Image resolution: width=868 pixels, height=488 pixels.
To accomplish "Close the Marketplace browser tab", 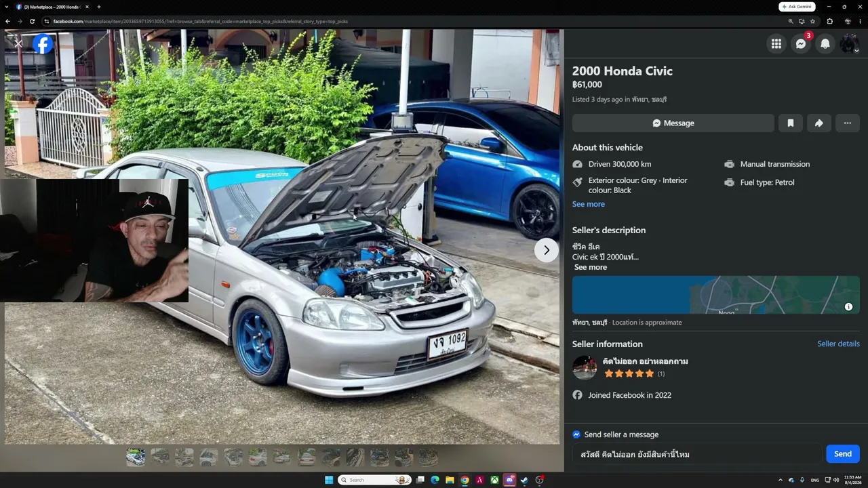I will pyautogui.click(x=87, y=7).
